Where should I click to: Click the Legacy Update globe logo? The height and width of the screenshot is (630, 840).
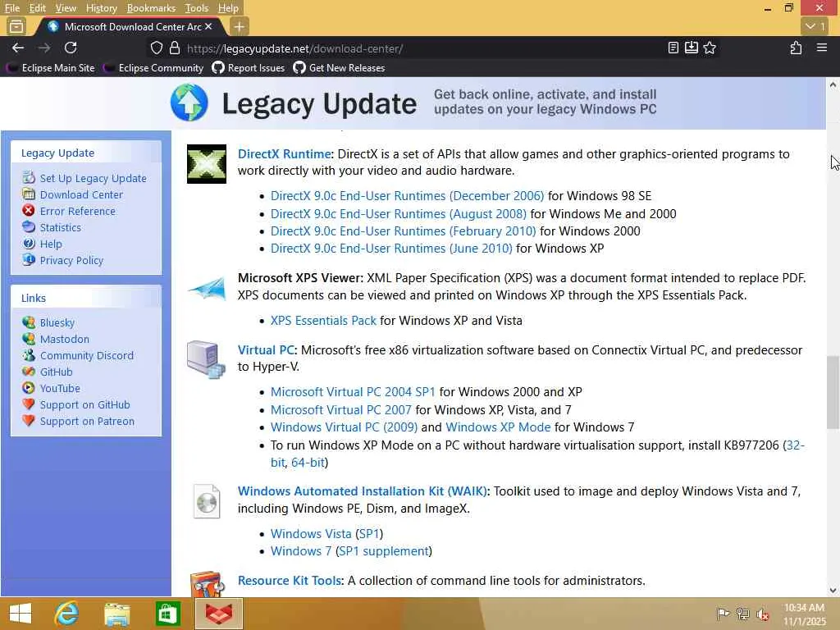click(189, 103)
